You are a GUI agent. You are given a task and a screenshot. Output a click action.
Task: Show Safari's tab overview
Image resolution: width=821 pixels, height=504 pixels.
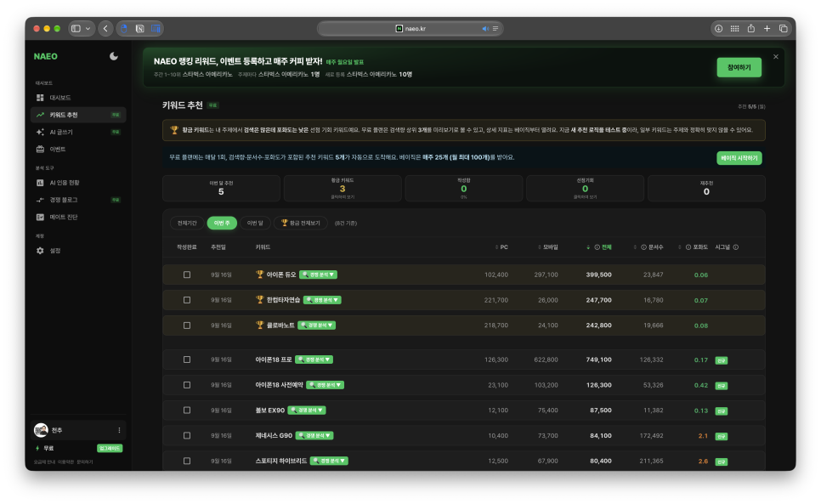pos(784,29)
